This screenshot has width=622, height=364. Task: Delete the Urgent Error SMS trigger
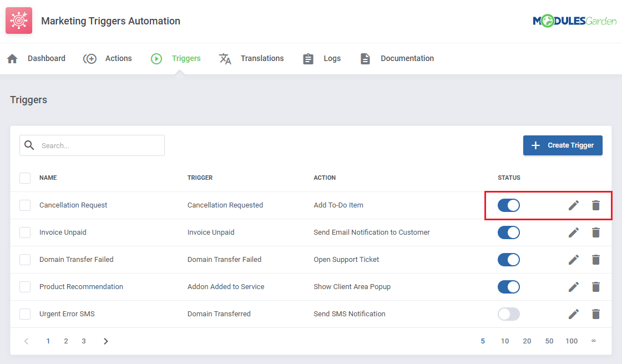coord(596,314)
